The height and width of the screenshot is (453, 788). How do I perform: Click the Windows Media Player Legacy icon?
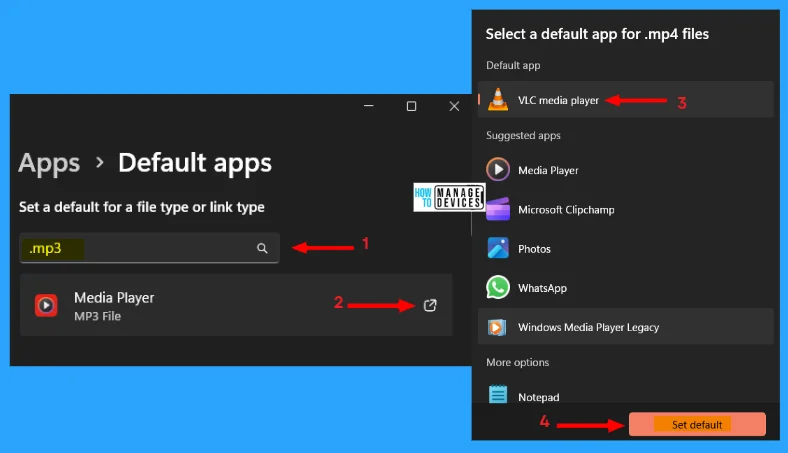497,327
